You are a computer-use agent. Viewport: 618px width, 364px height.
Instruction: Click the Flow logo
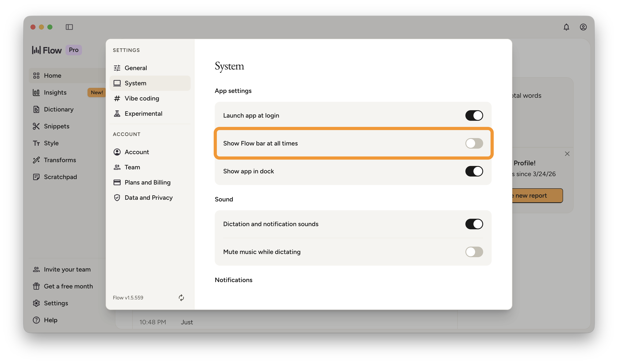pos(47,50)
